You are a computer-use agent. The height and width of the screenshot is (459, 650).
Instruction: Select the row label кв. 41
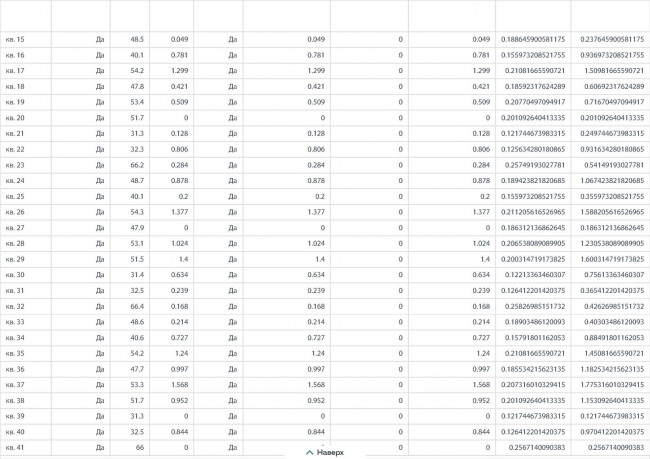click(15, 447)
